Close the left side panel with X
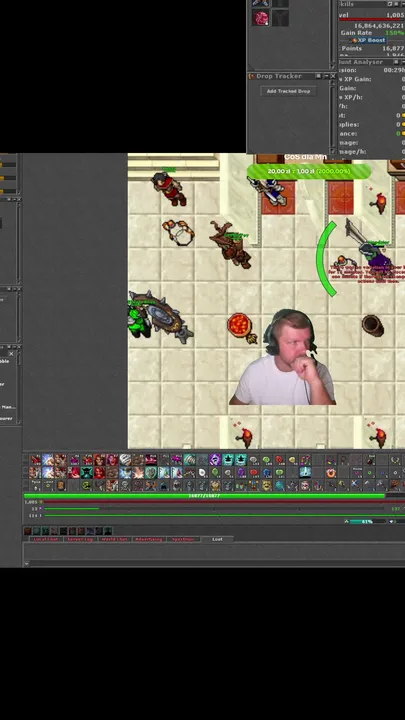Image resolution: width=405 pixels, height=720 pixels. pyautogui.click(x=11, y=354)
